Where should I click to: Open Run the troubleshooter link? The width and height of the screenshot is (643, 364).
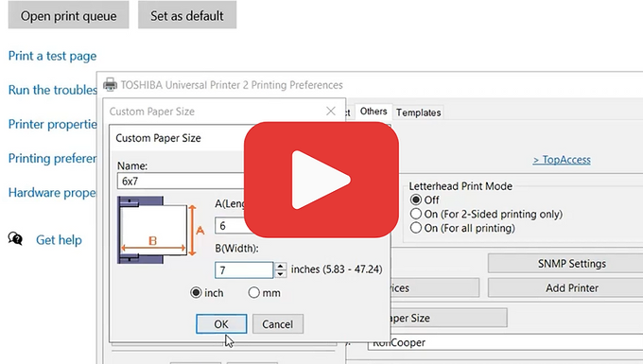tap(53, 90)
